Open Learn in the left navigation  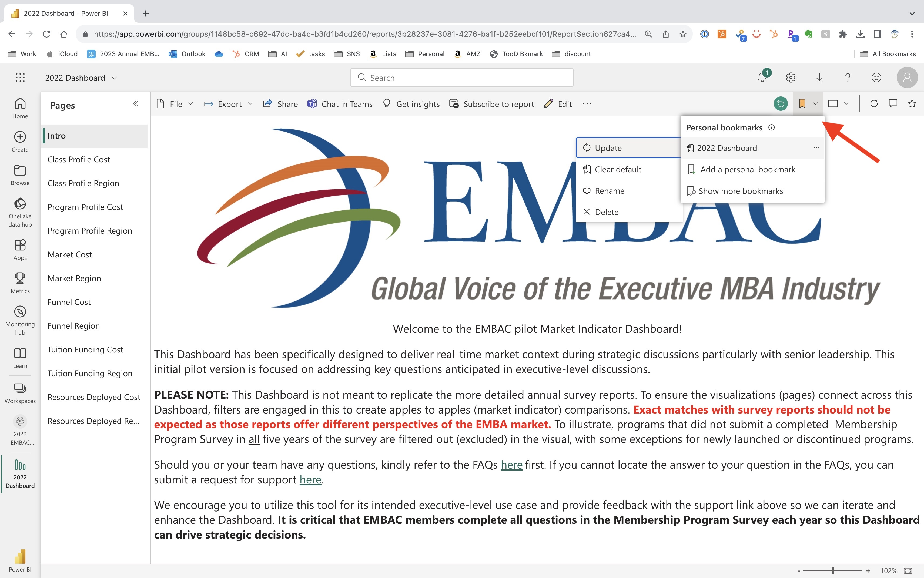click(x=20, y=358)
